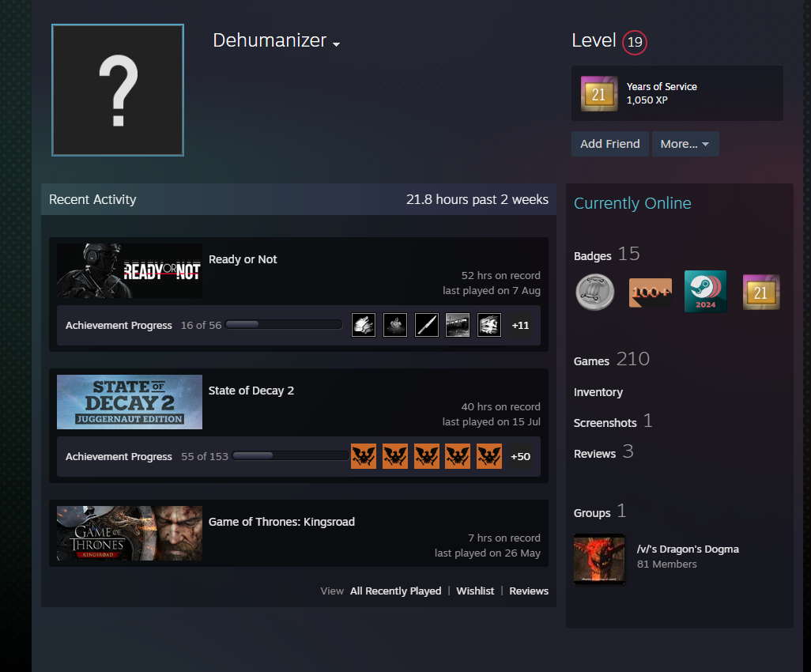Click the Currently Online status text

(x=632, y=203)
